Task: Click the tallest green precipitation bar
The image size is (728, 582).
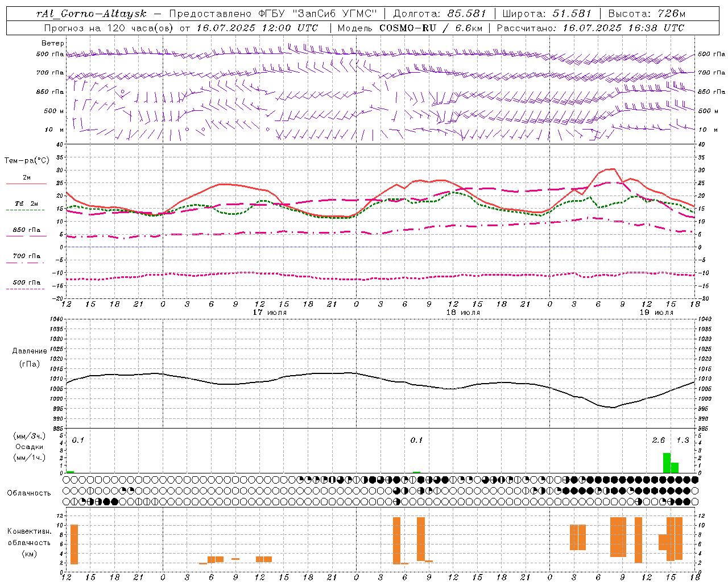Action: [667, 463]
